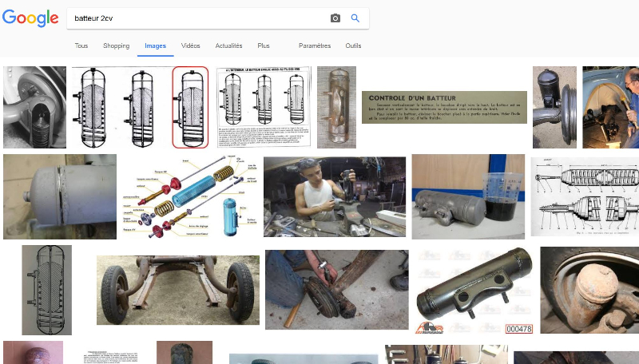The image size is (639, 364).
Task: Click the bare chassis with two wheels photo
Action: click(177, 291)
